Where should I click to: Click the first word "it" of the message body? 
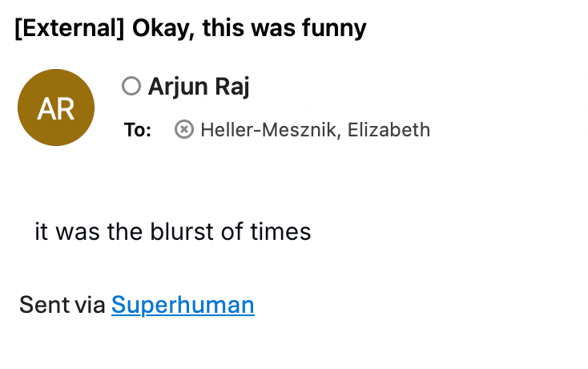(x=42, y=232)
